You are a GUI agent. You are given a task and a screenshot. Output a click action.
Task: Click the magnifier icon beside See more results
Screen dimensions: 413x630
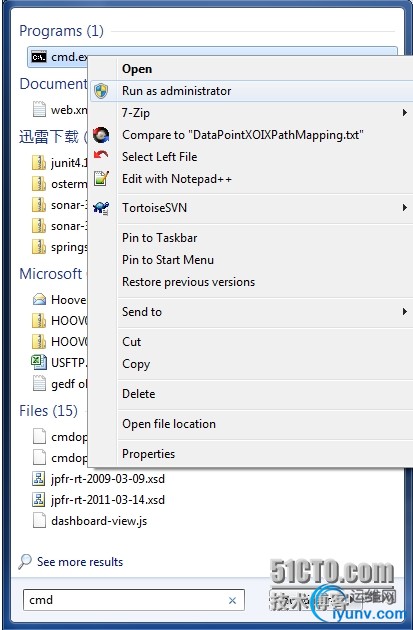(25, 561)
